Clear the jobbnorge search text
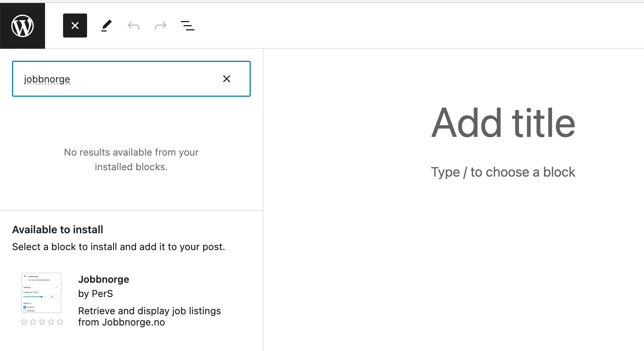The height and width of the screenshot is (351, 644). click(227, 79)
